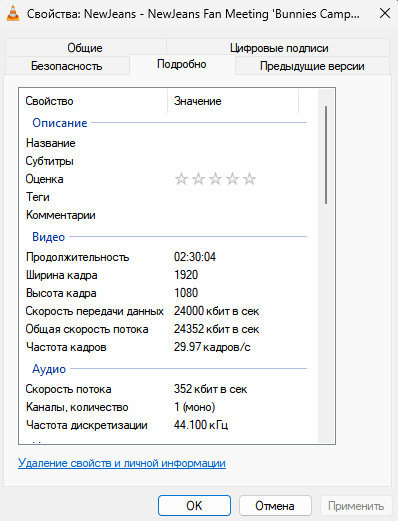Collapse the Описание section header
398x521 pixels.
60,123
